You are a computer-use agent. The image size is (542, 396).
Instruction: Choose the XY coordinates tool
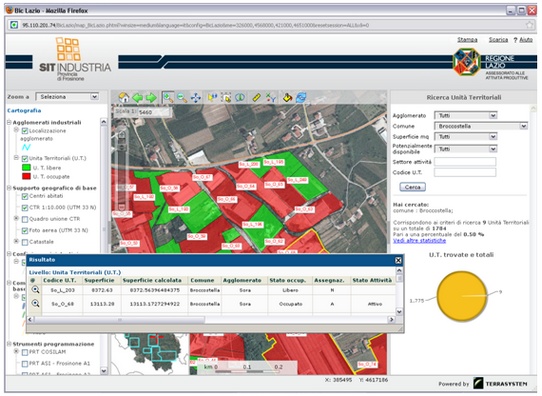pos(271,98)
